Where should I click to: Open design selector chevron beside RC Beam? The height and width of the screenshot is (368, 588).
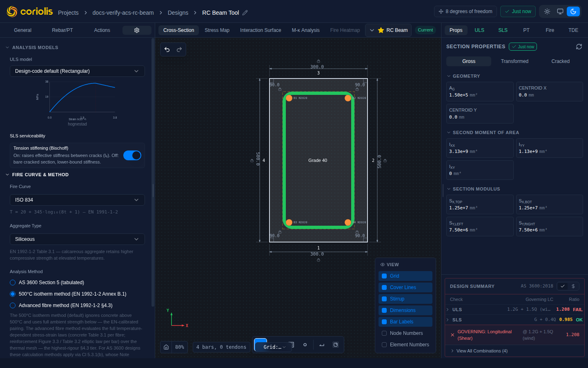point(372,30)
